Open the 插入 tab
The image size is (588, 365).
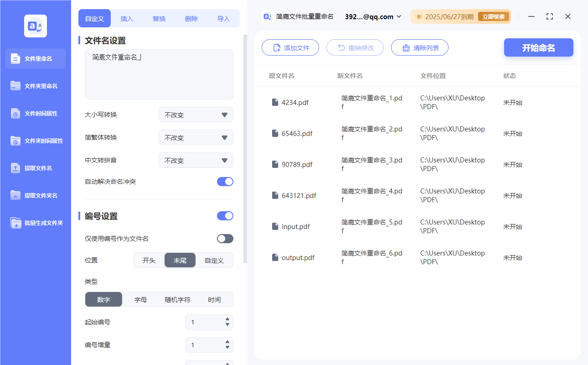pyautogui.click(x=126, y=18)
